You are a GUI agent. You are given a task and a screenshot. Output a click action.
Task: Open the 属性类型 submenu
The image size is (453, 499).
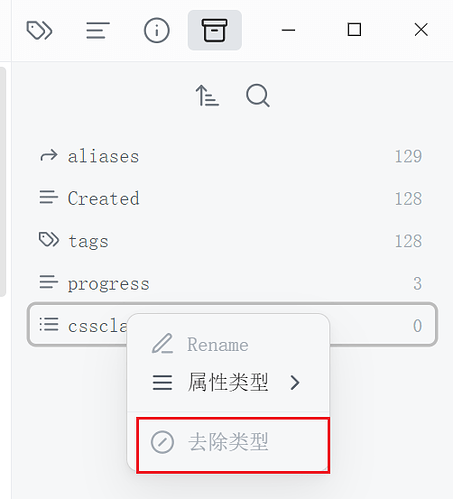(229, 382)
